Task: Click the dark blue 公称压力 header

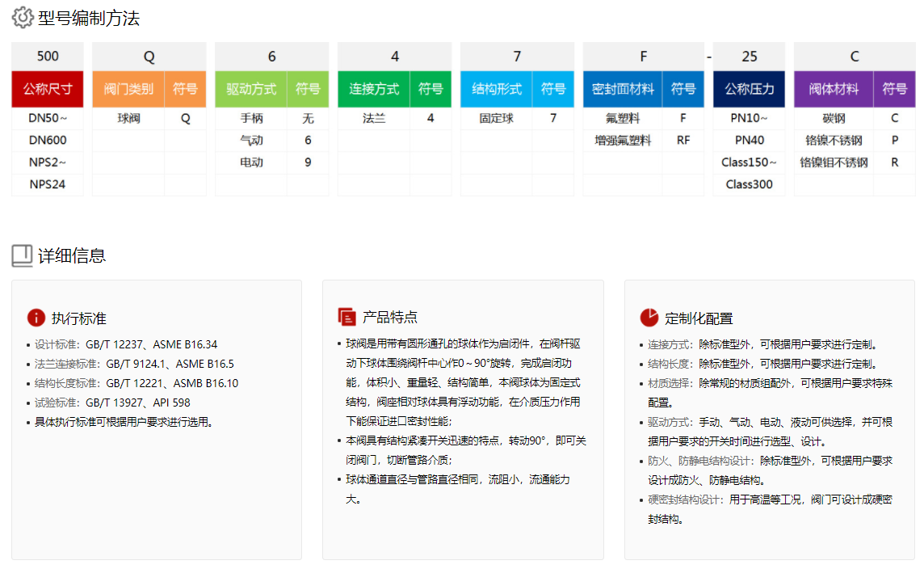Action: point(748,91)
